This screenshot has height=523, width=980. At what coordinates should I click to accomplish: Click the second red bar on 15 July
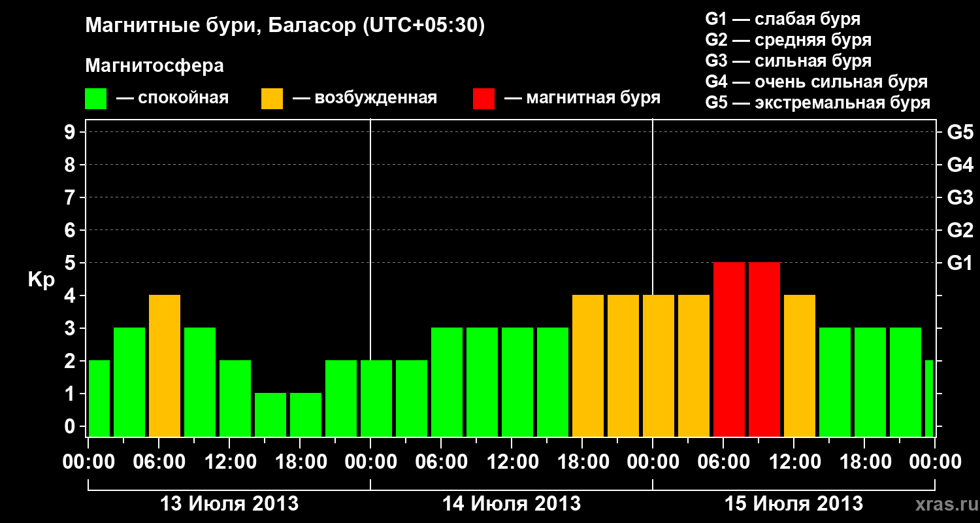pos(764,349)
